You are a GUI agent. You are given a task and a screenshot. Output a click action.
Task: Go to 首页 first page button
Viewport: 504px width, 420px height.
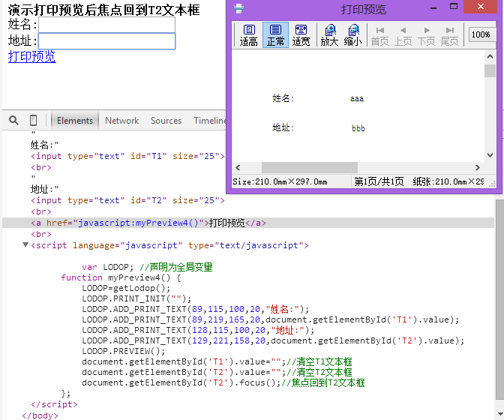click(380, 36)
